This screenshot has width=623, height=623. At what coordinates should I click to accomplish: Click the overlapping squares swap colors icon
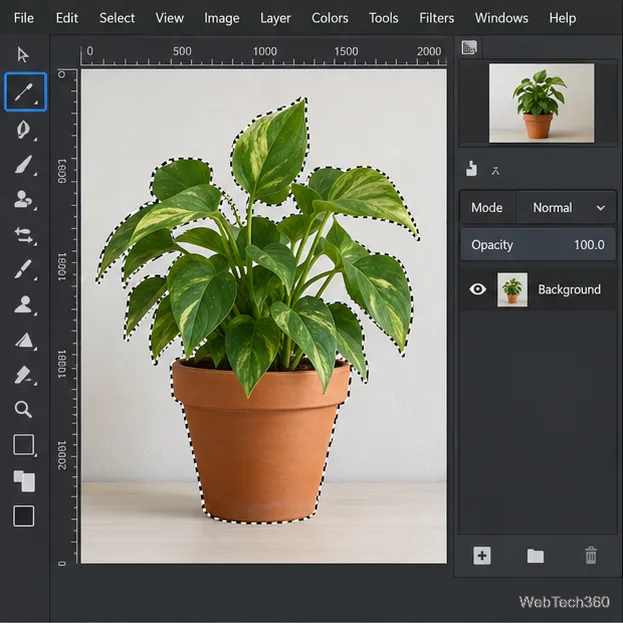coord(24,481)
